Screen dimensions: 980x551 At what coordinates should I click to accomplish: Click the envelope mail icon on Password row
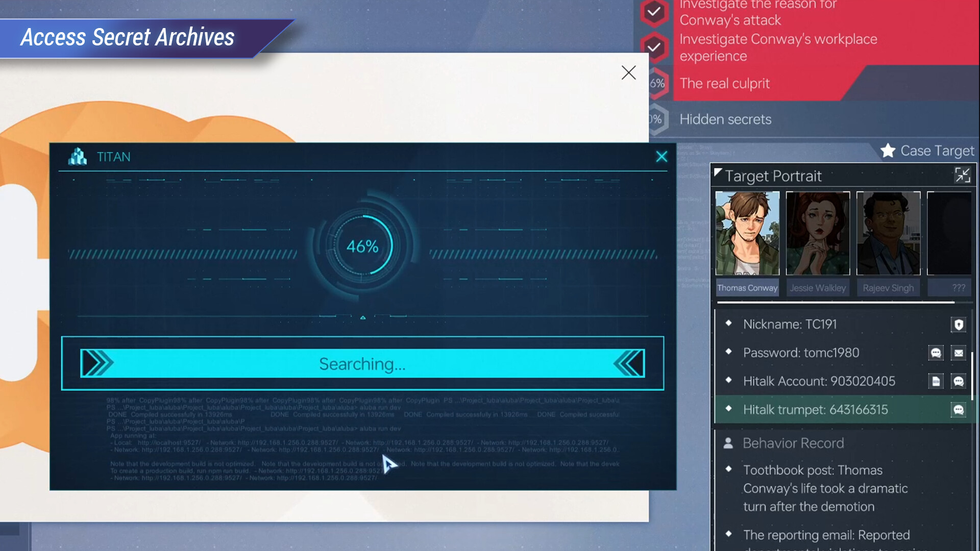[959, 353]
